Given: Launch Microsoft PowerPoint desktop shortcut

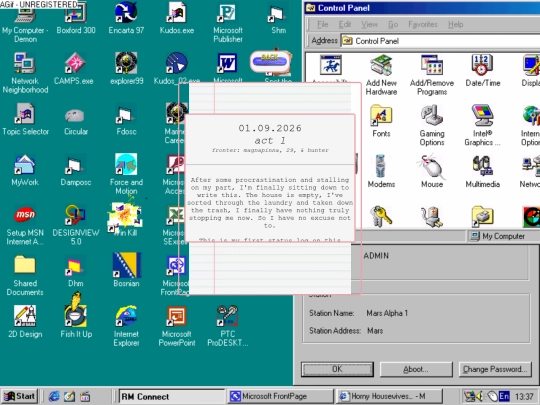Looking at the screenshot, I should click(x=177, y=325).
